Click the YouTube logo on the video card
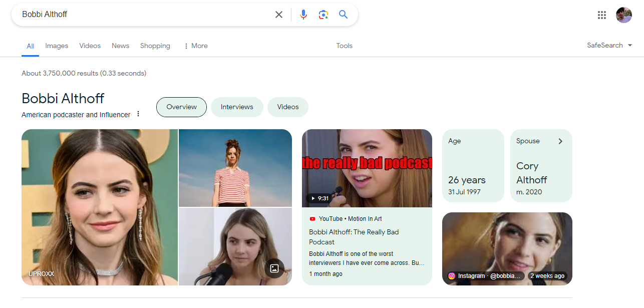 coord(312,219)
